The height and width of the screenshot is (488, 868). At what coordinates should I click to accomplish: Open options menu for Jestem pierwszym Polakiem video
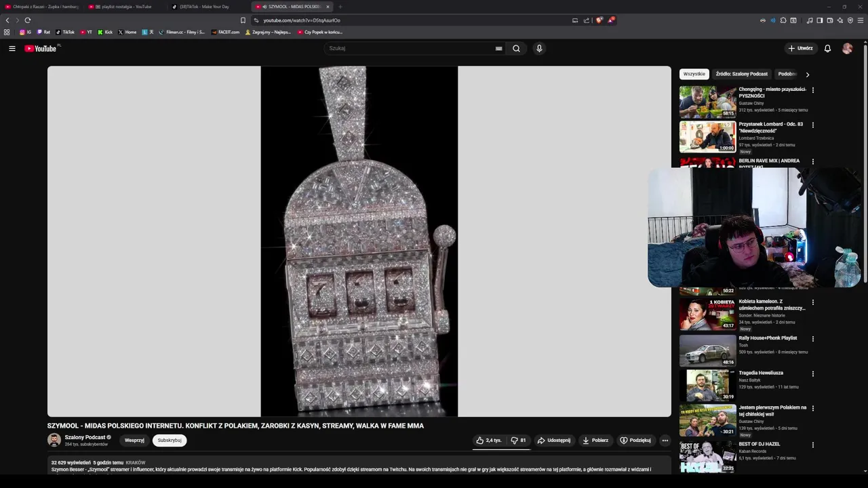[x=812, y=409]
